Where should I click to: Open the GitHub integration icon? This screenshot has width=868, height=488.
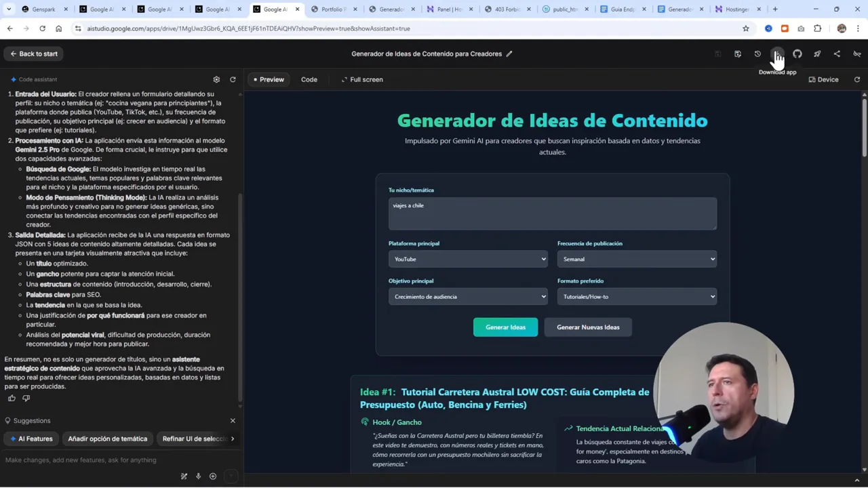coord(797,54)
